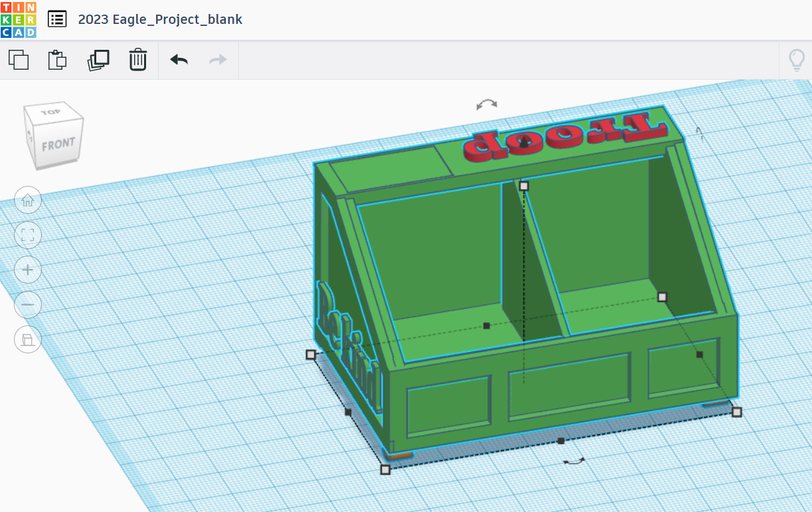Switch to orthographic view toggle
Viewport: 812px width, 512px height.
[x=28, y=339]
